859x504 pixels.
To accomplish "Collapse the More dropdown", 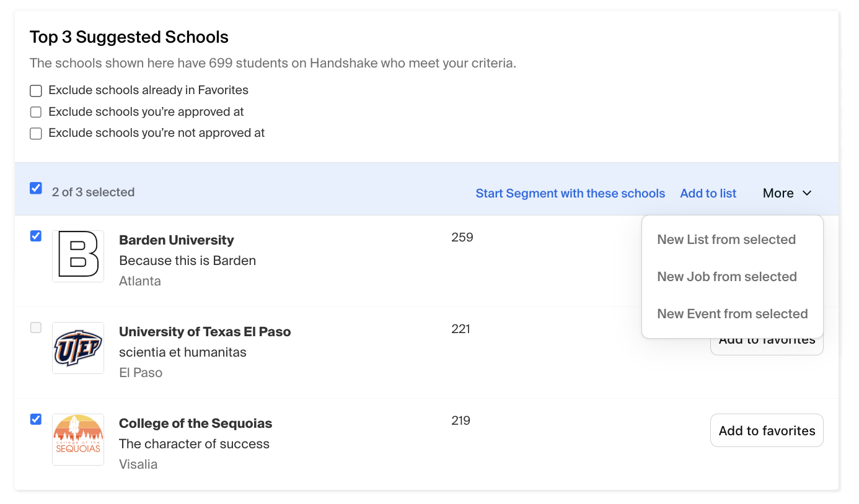I will [x=786, y=193].
